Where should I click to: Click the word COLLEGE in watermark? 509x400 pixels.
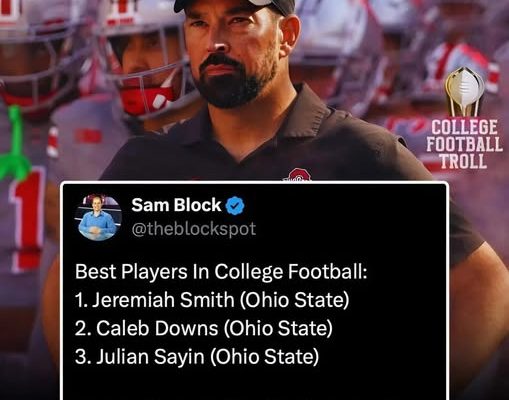click(464, 127)
